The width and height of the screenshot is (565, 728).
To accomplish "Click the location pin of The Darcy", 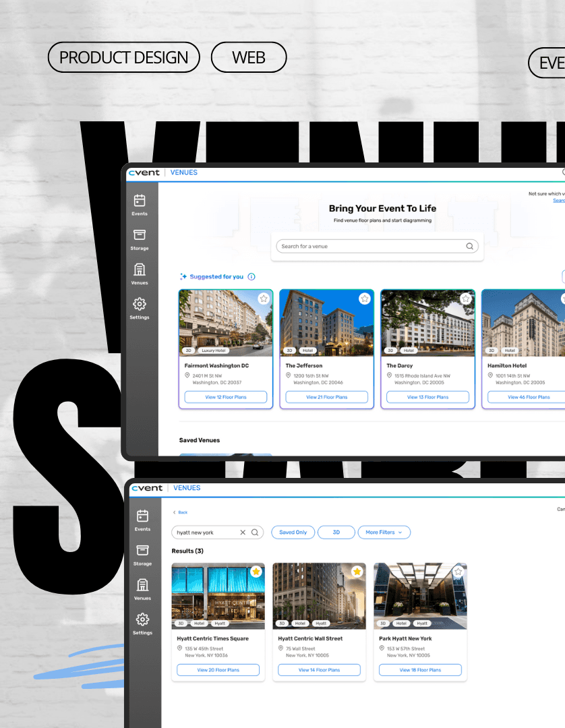I will [390, 375].
